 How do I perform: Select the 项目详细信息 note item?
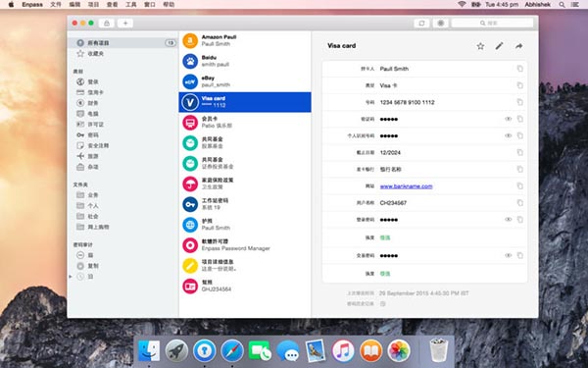(x=245, y=265)
